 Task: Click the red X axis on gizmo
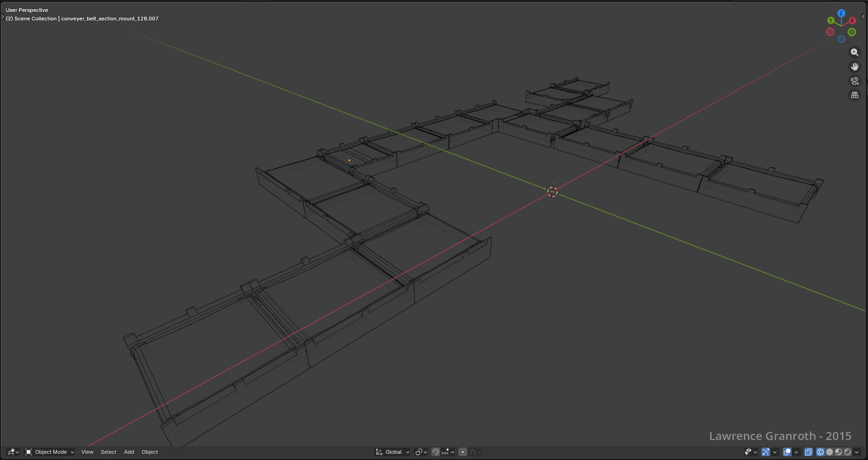[x=852, y=20]
